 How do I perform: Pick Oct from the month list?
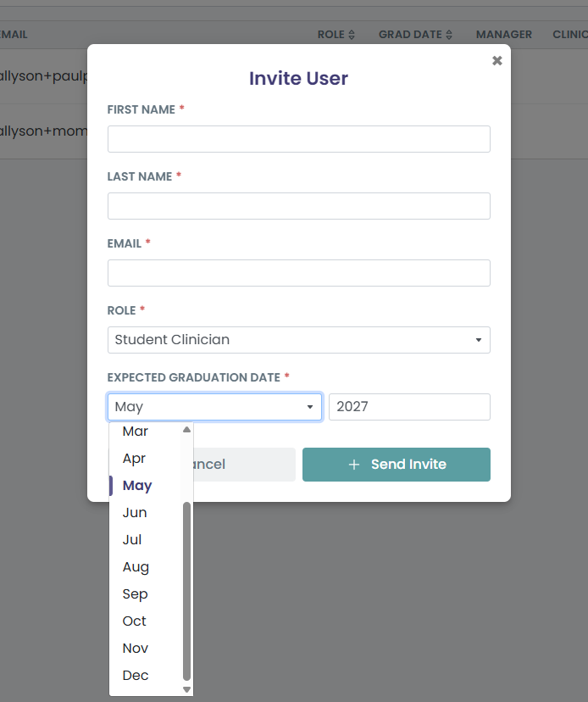[x=146, y=621]
